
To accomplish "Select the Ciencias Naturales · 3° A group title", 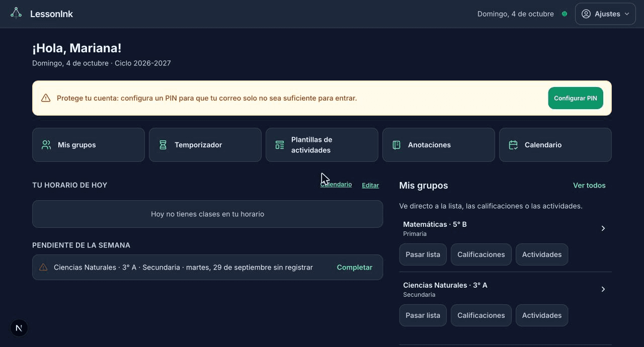I will pyautogui.click(x=445, y=285).
